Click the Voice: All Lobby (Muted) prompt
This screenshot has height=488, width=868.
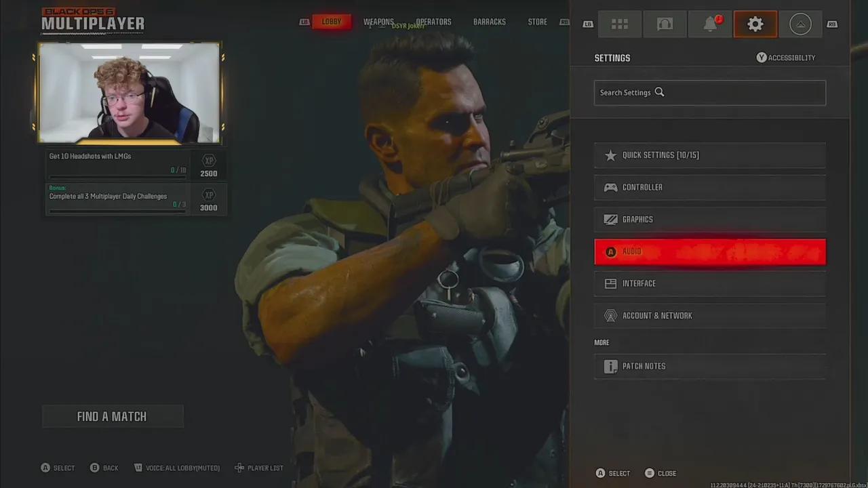point(177,468)
